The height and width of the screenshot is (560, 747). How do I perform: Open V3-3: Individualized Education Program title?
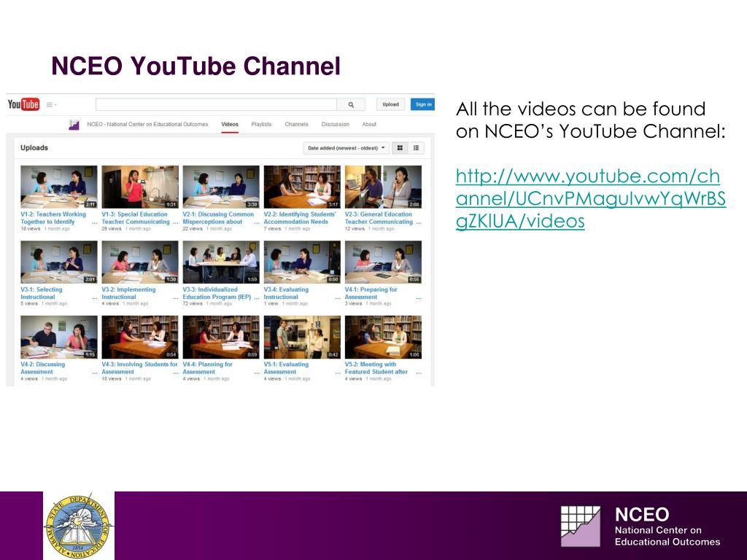(x=217, y=293)
